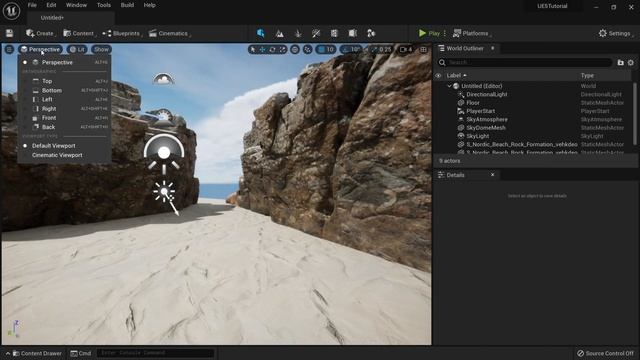This screenshot has height=360, width=640.
Task: Switch to Brush Editing mode icon
Action: [371, 33]
